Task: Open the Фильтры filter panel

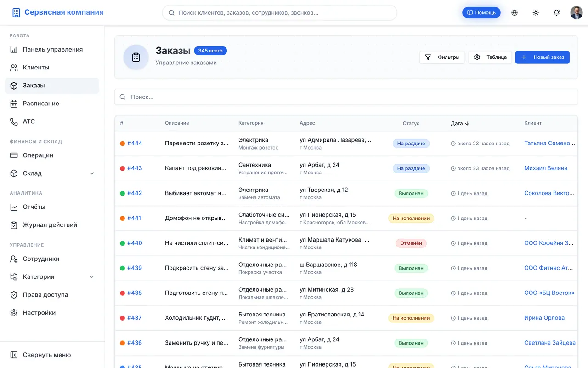Action: 442,57
